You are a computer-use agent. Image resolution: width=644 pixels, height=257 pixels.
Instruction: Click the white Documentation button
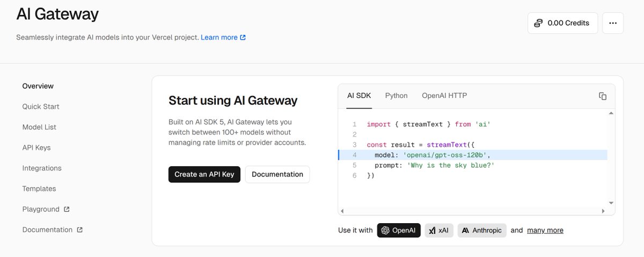(x=277, y=174)
